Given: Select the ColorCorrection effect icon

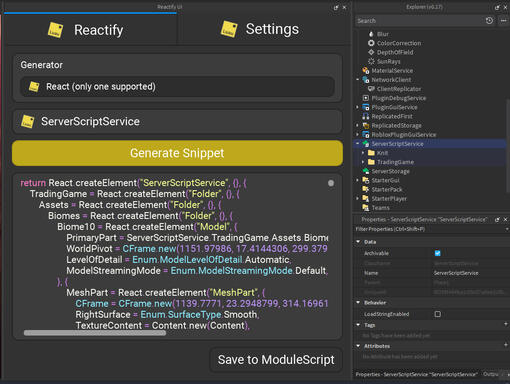Looking at the screenshot, I should 371,43.
